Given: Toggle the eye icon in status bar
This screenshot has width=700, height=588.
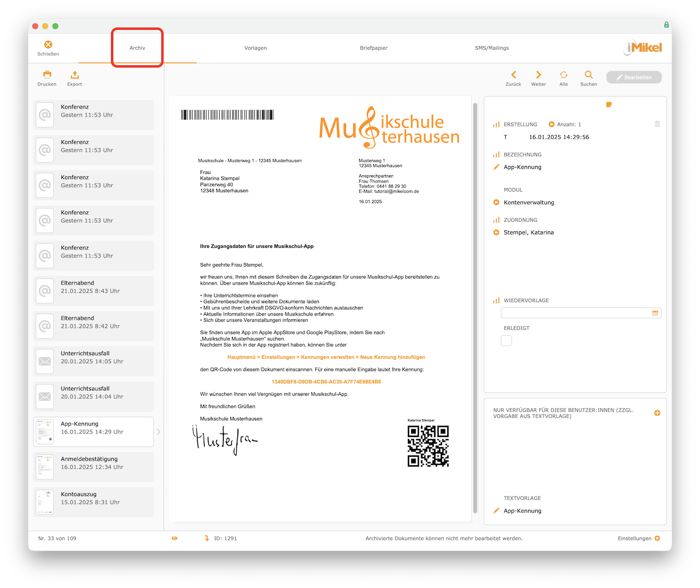Looking at the screenshot, I should point(174,538).
